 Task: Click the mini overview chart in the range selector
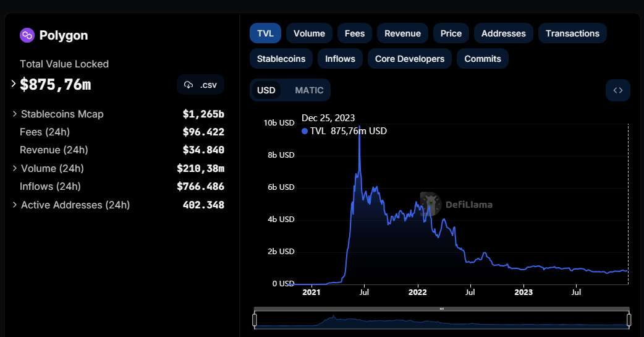[441, 320]
